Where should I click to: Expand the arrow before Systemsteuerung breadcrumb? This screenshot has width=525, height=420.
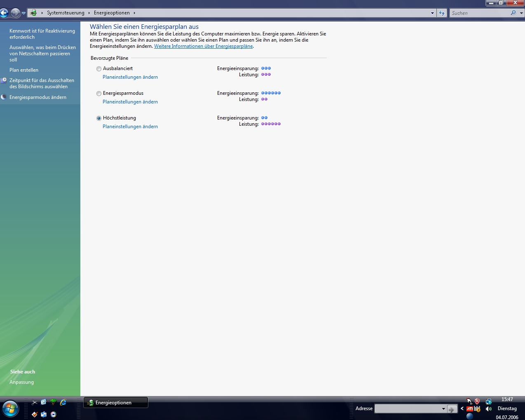tap(42, 13)
